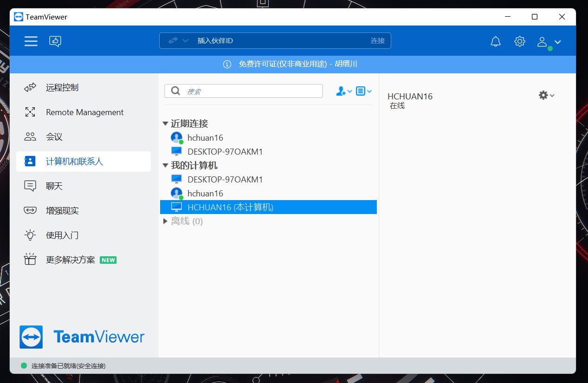Click the TeamViewer title bar icon
Viewport: 588px width, 383px height.
[19, 17]
